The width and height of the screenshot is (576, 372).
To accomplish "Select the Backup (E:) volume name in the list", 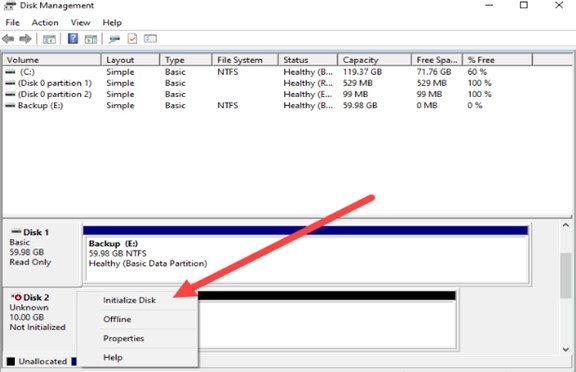I will (40, 106).
